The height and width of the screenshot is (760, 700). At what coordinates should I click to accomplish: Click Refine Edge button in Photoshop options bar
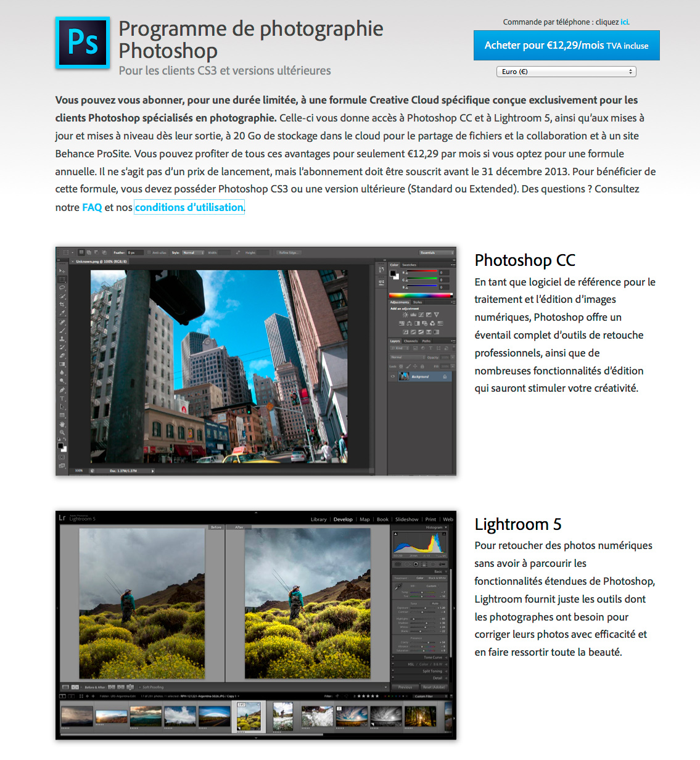(289, 252)
